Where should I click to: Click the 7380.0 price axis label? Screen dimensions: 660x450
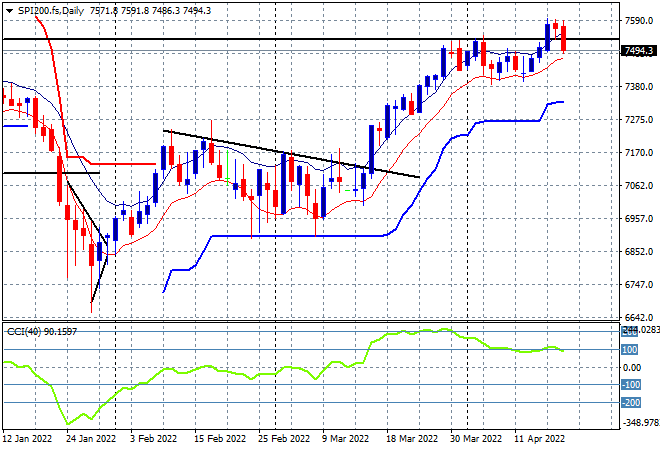click(x=639, y=87)
